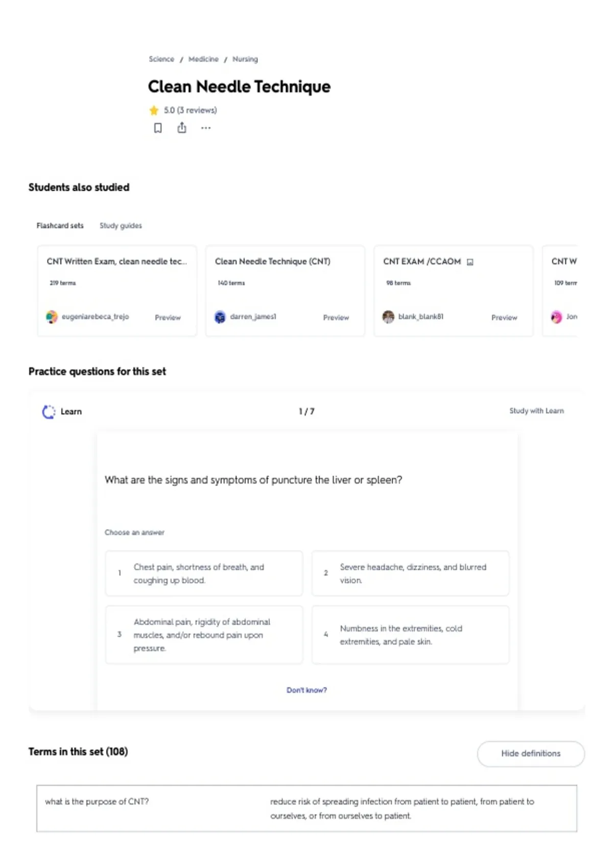Click eugeniarebeca_trejo's avatar icon
Screen dimensions: 613x868
pyautogui.click(x=52, y=317)
